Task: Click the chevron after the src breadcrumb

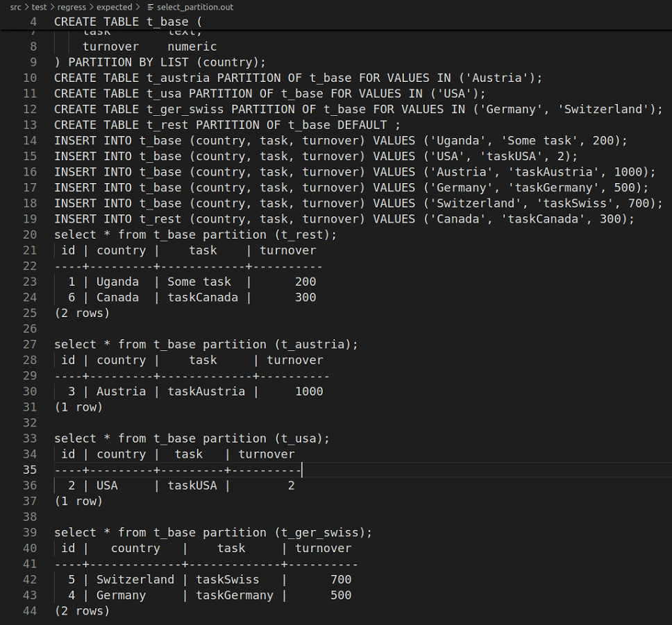Action: click(x=26, y=7)
